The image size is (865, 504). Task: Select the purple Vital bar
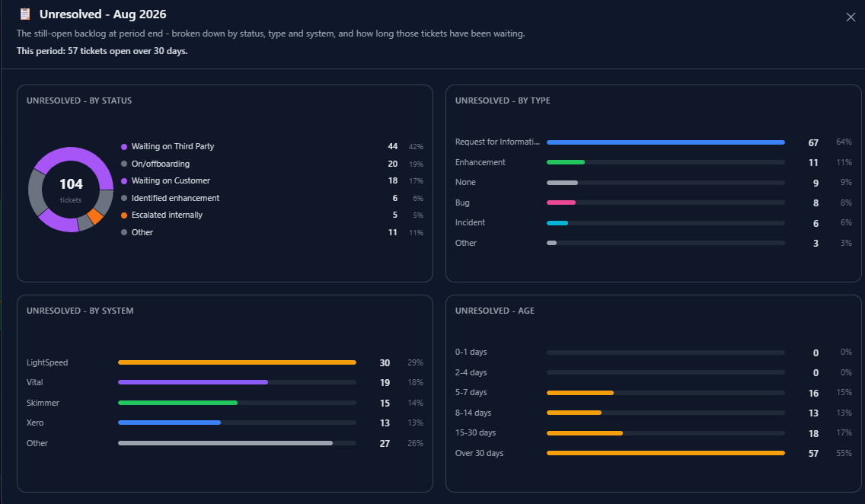[x=193, y=382]
